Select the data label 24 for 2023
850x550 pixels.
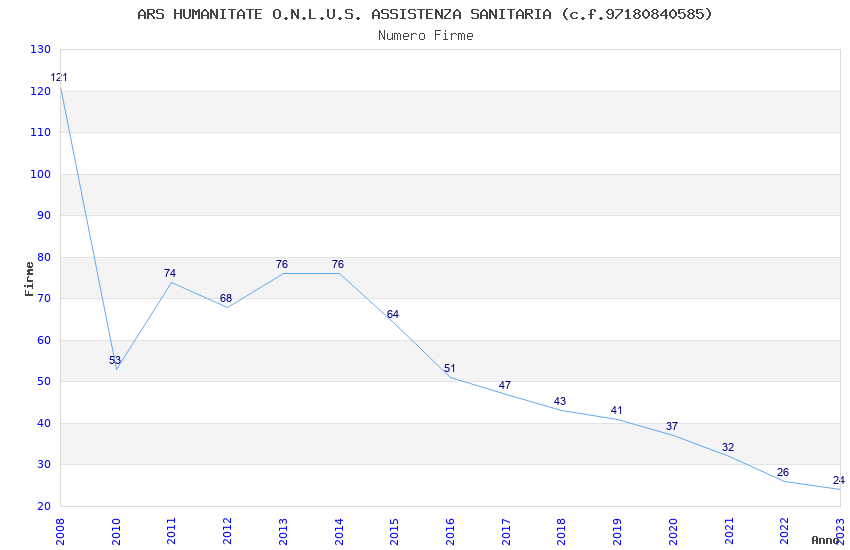(839, 480)
